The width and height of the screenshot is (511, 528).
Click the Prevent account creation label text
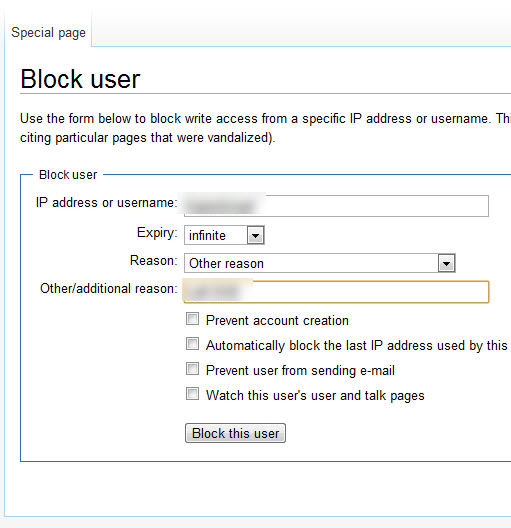click(277, 320)
